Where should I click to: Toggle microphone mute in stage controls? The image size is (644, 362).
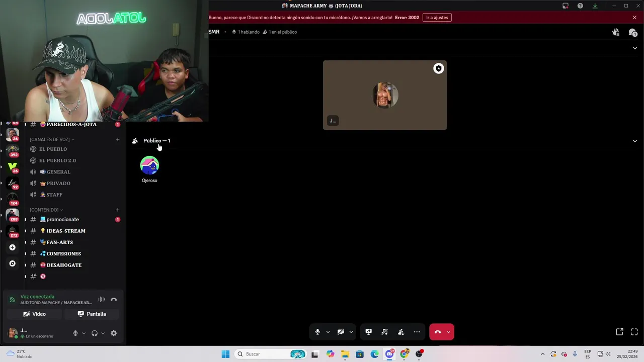(x=317, y=332)
